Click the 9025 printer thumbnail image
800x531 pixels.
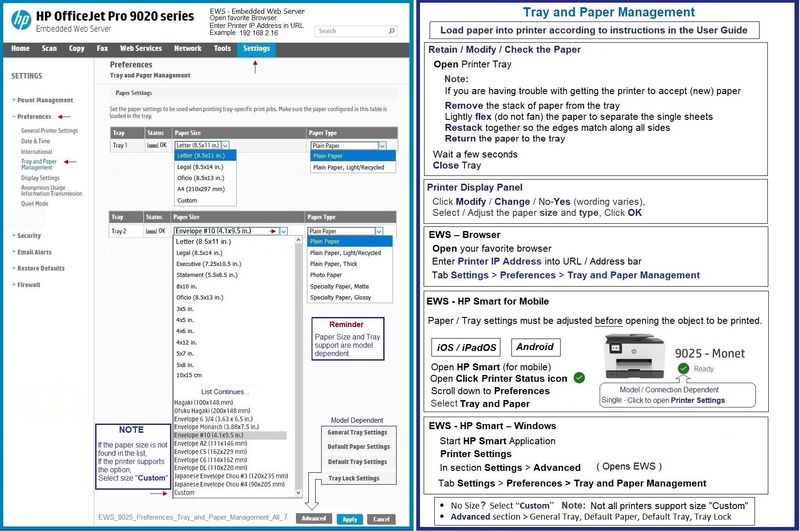(635, 356)
